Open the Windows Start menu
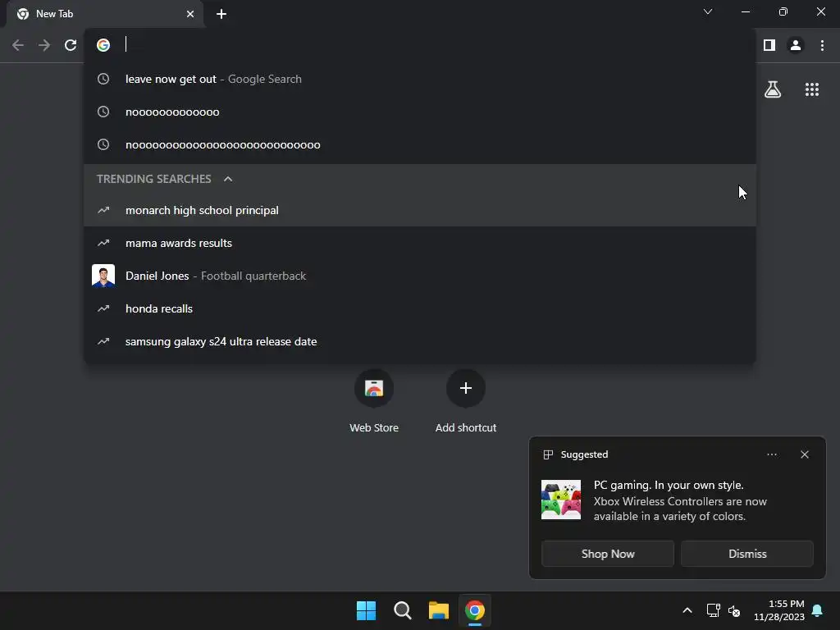This screenshot has width=840, height=630. tap(367, 610)
